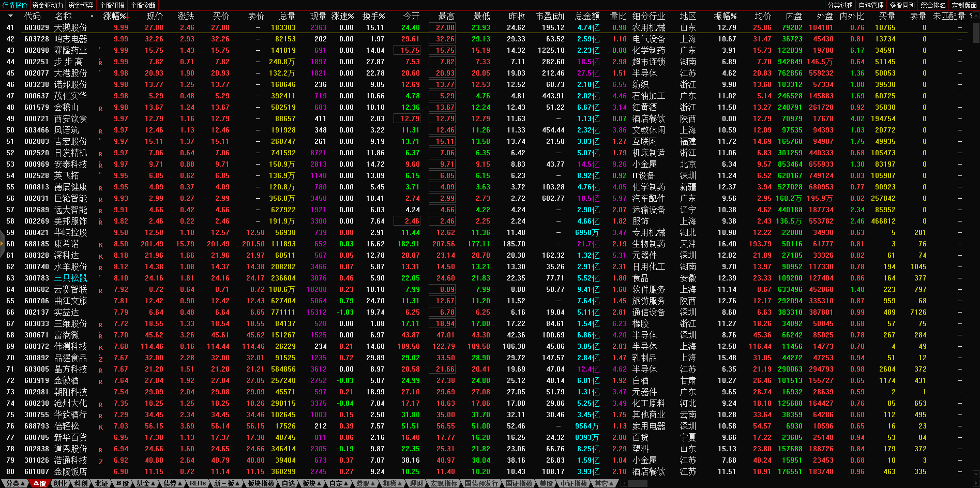This screenshot has width=980, height=488.
Task: Expand the 板块 sector menu tab
Action: (311, 483)
